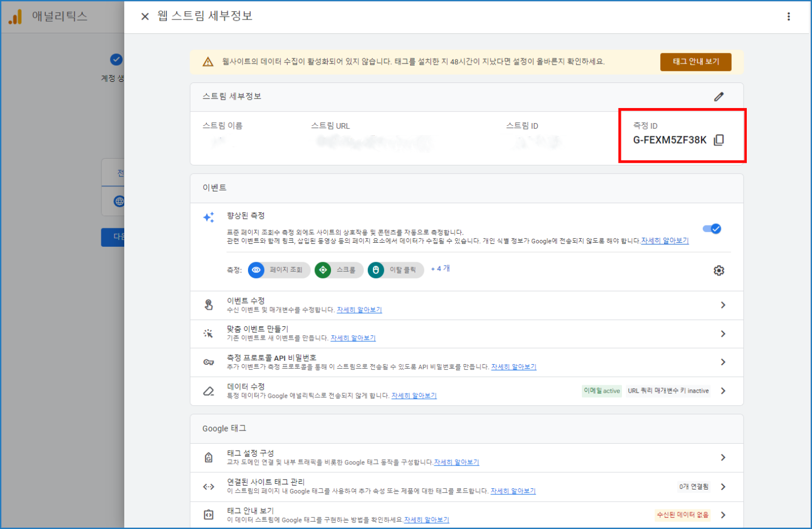812x529 pixels.
Task: Click the 스크롤 measurement chip icon
Action: click(323, 270)
